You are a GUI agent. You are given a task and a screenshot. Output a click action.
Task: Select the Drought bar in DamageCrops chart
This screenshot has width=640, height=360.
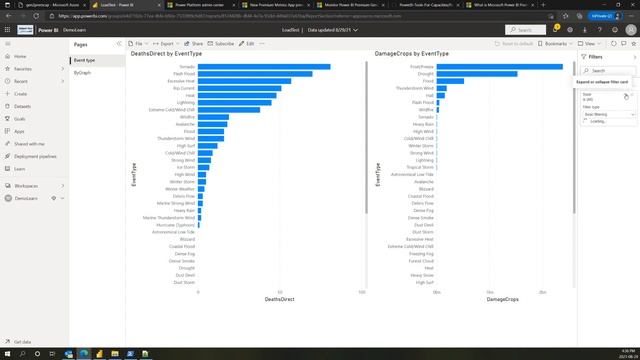(x=477, y=74)
